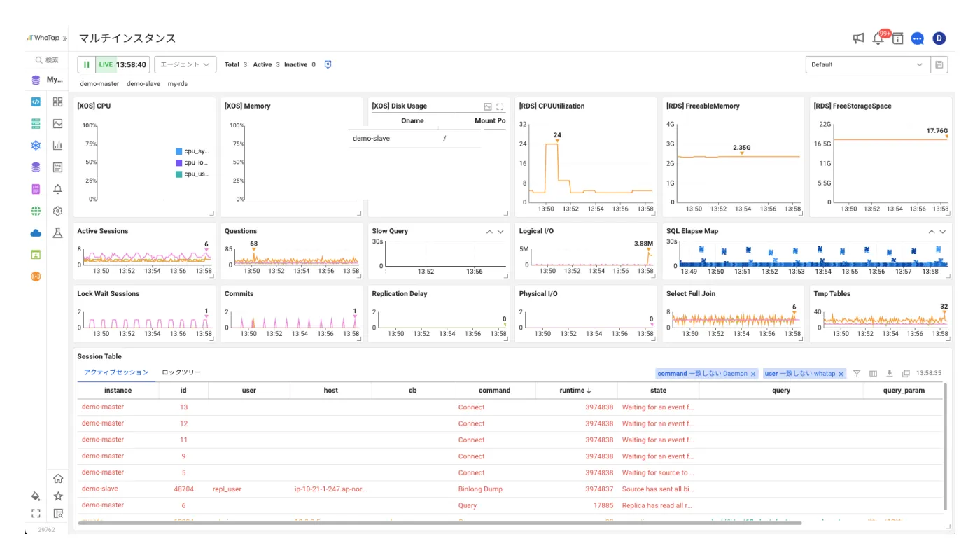Click up chevron on SQL Elapse Map
Image resolution: width=980 pixels, height=560 pixels.
pos(932,232)
